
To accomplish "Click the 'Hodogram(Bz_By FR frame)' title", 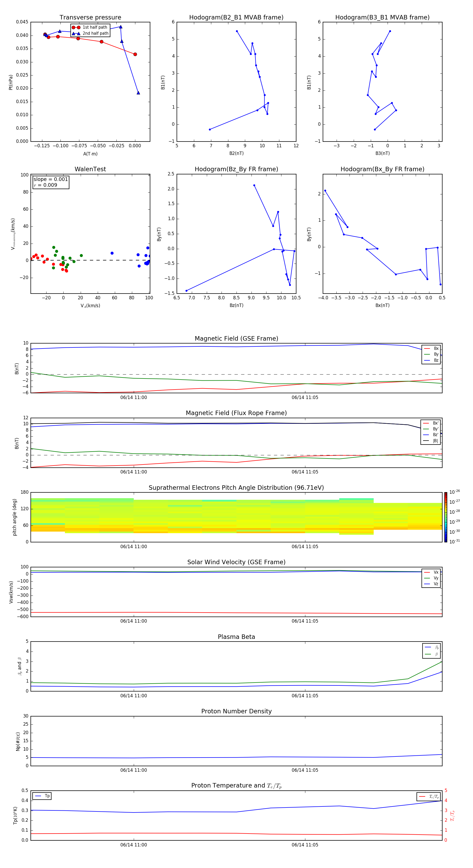I will (236, 169).
